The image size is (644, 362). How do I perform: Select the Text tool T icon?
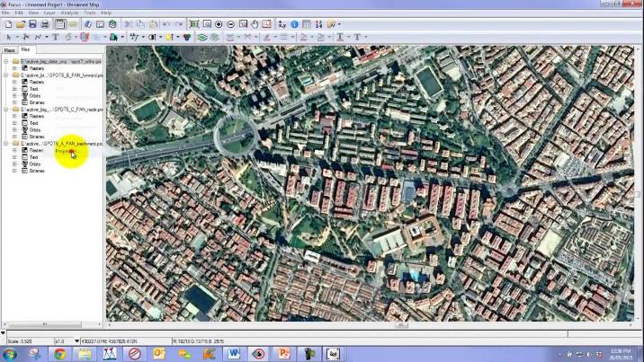point(55,37)
